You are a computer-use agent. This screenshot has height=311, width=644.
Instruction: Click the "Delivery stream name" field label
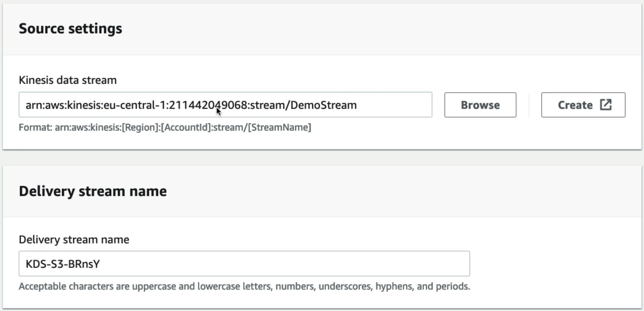[x=74, y=240]
